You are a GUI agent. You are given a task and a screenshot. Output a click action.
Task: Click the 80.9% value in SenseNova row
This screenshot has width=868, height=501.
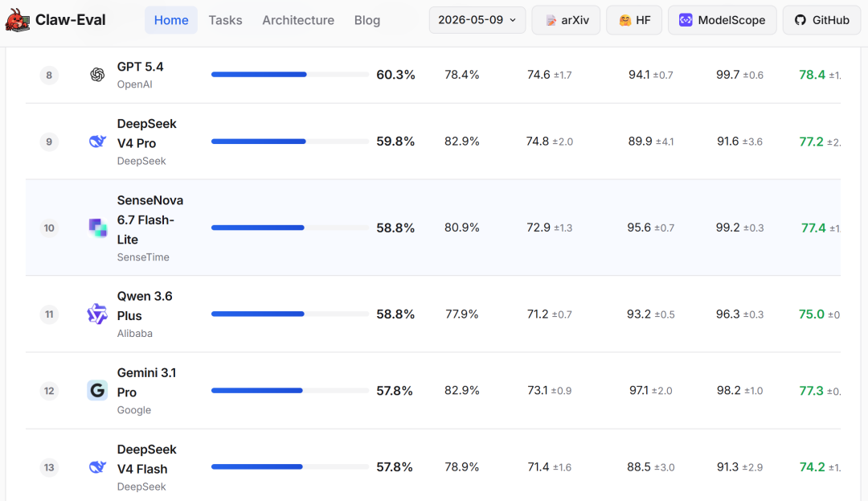coord(461,228)
